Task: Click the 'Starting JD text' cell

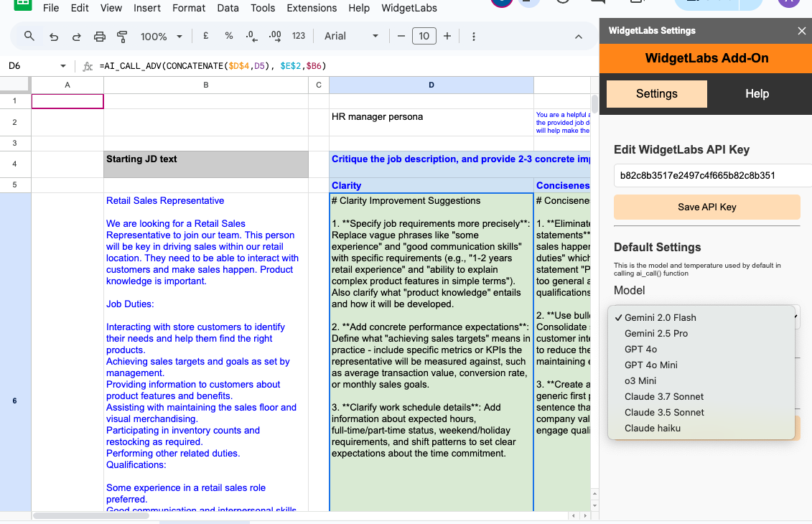Action: [206, 164]
